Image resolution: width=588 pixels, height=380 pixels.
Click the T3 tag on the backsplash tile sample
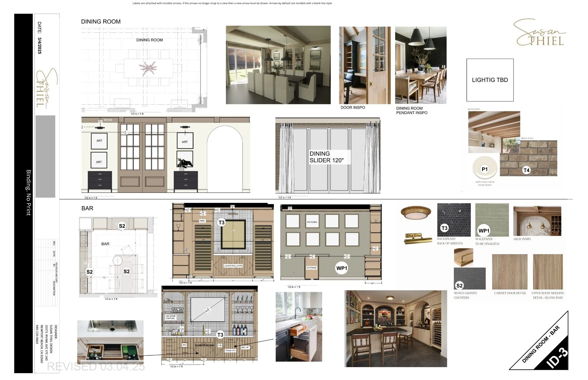coord(444,228)
